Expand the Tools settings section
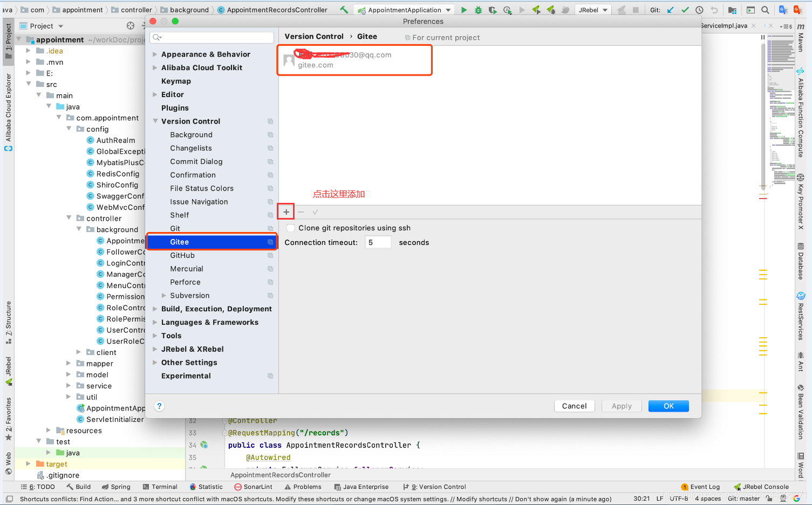 (155, 336)
